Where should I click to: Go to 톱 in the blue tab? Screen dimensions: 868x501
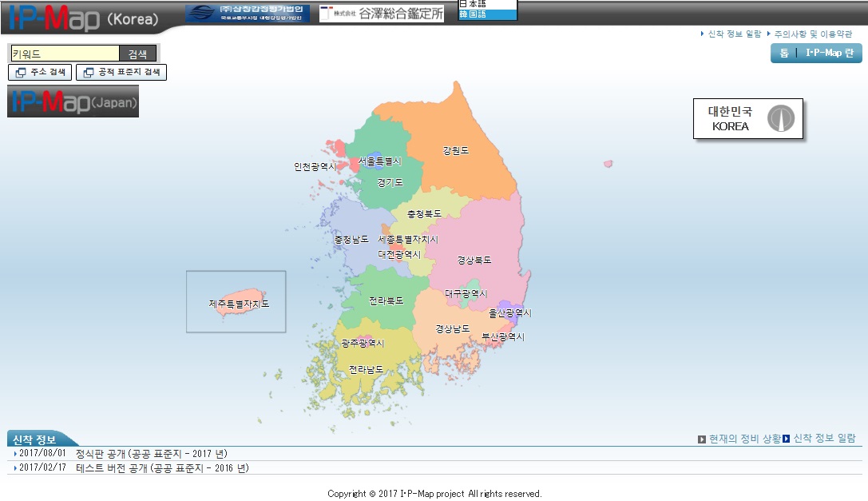(784, 54)
